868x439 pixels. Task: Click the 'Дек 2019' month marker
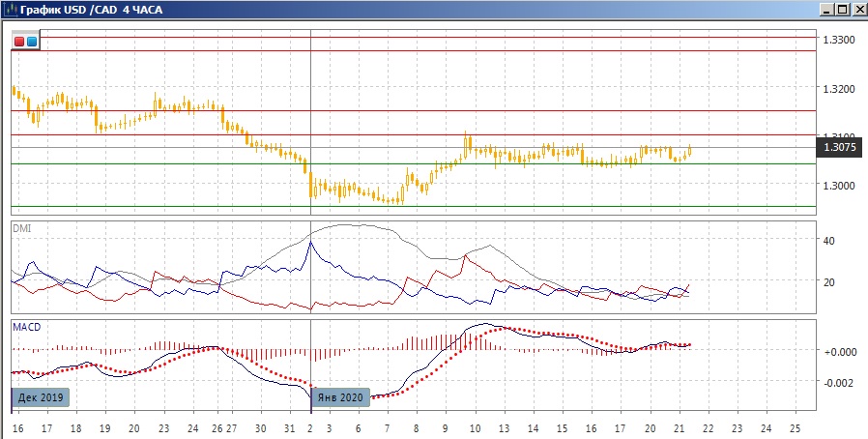(x=41, y=397)
